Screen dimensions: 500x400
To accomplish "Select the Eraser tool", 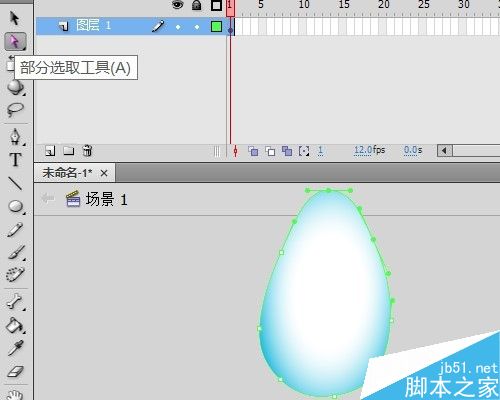I will [15, 371].
